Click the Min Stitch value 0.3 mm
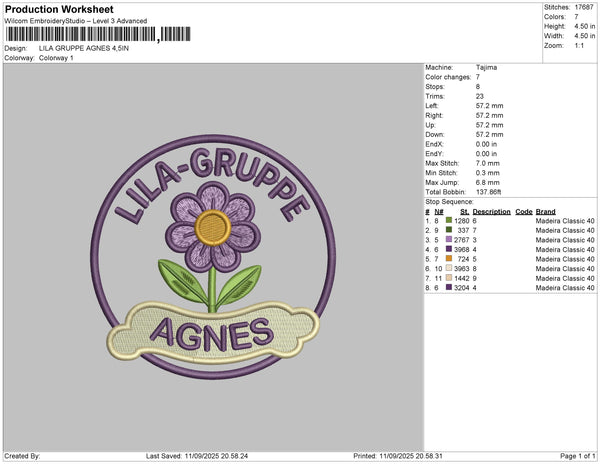 488,173
